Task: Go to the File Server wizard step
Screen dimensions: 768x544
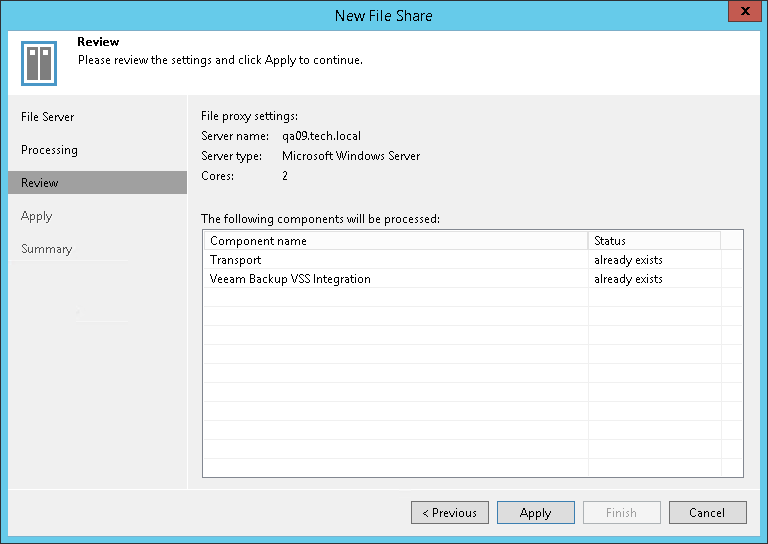Action: 48,117
